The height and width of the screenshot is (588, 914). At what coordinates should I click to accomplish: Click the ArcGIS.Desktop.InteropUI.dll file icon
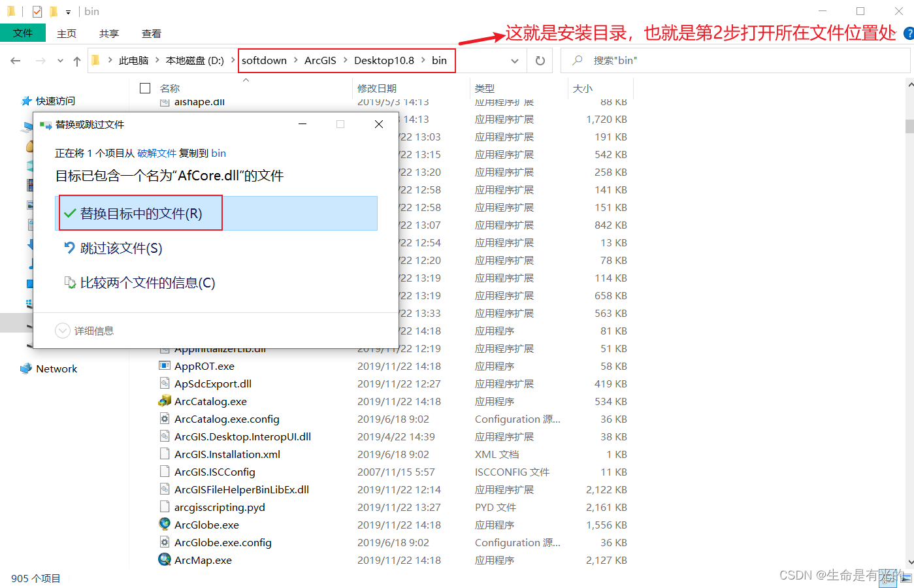coord(165,436)
